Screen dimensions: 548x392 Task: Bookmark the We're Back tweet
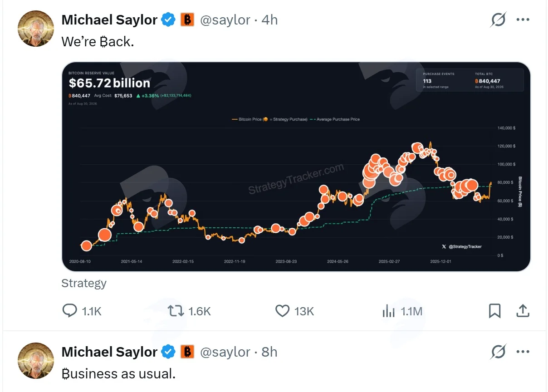click(x=495, y=311)
